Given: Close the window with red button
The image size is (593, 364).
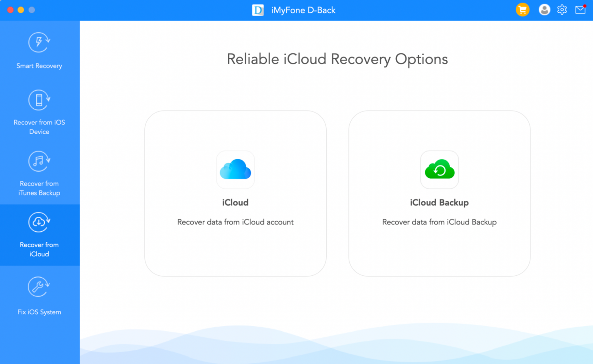Looking at the screenshot, I should [x=10, y=10].
